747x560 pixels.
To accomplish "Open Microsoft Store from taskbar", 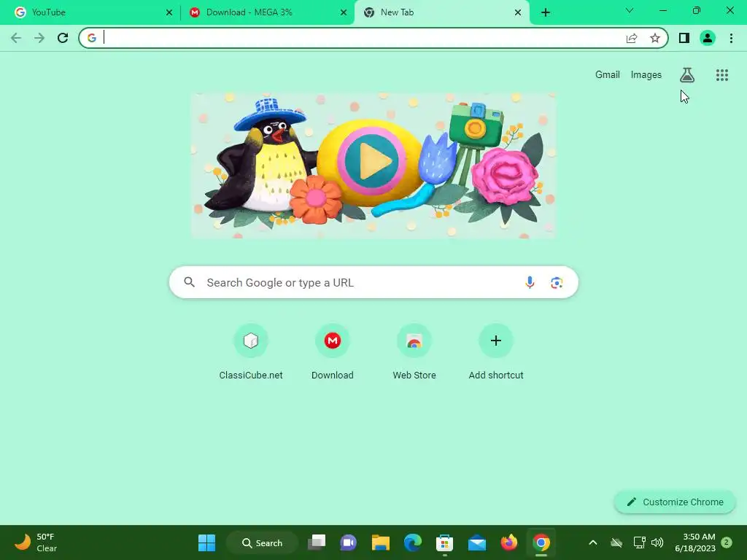I will click(444, 542).
